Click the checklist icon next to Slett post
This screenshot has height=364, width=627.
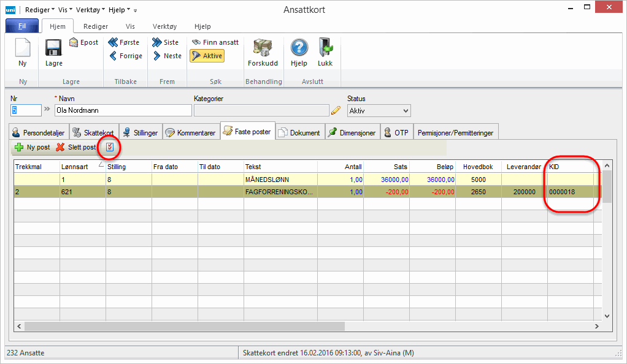click(x=110, y=147)
